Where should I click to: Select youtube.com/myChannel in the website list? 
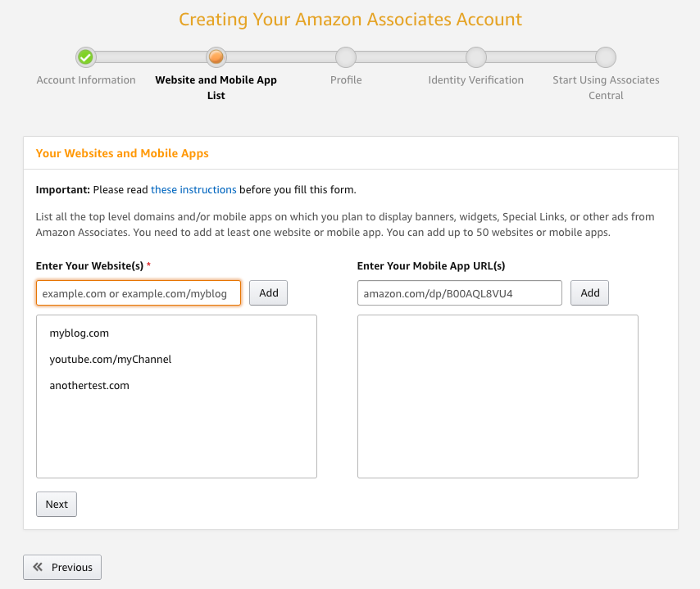(110, 359)
